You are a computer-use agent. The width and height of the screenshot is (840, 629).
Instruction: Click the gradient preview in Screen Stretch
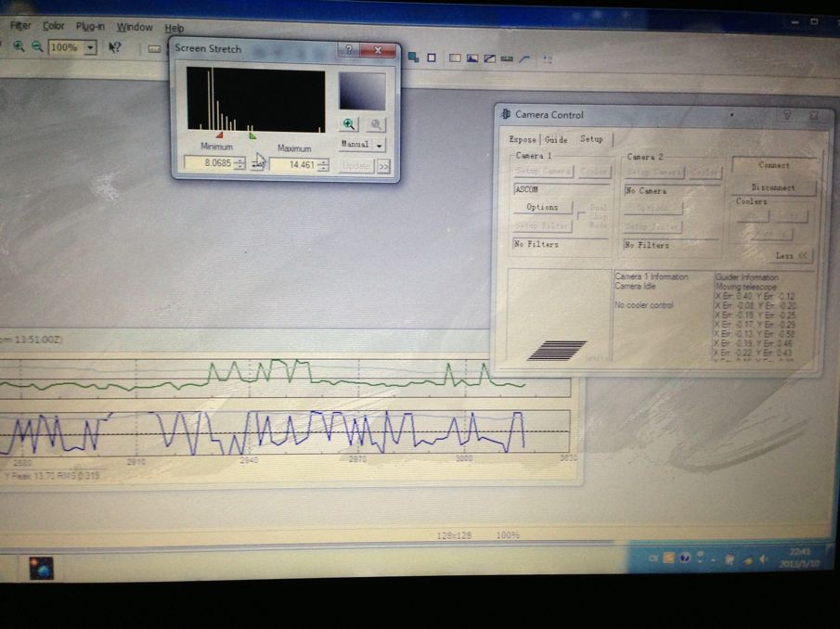pyautogui.click(x=363, y=92)
